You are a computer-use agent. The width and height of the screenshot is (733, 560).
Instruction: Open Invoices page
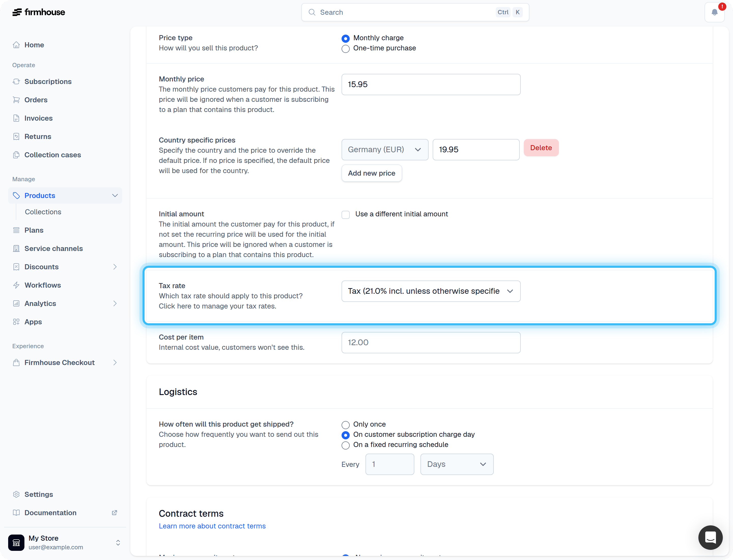pos(65,118)
